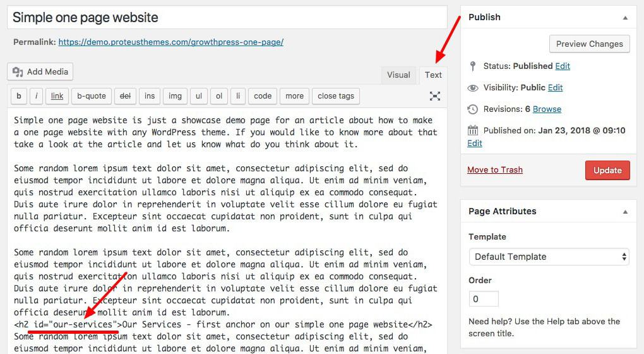The image size is (644, 354).
Task: Collapse the Page Attributes panel
Action: pos(625,212)
